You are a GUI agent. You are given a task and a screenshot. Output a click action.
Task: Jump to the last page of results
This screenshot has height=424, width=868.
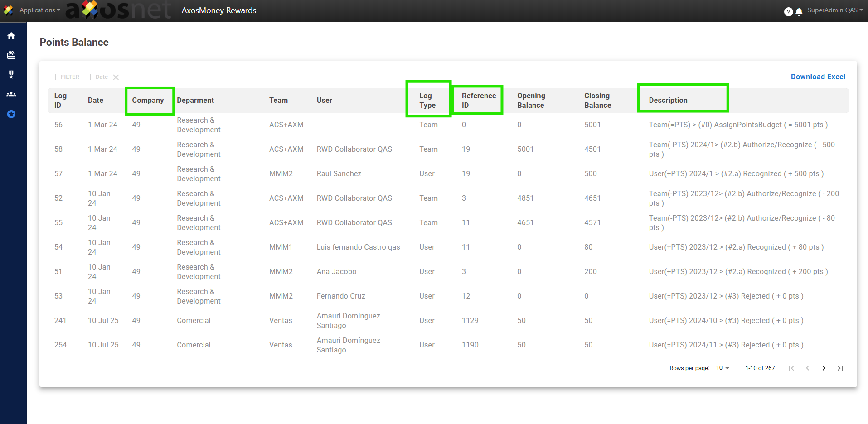[840, 368]
